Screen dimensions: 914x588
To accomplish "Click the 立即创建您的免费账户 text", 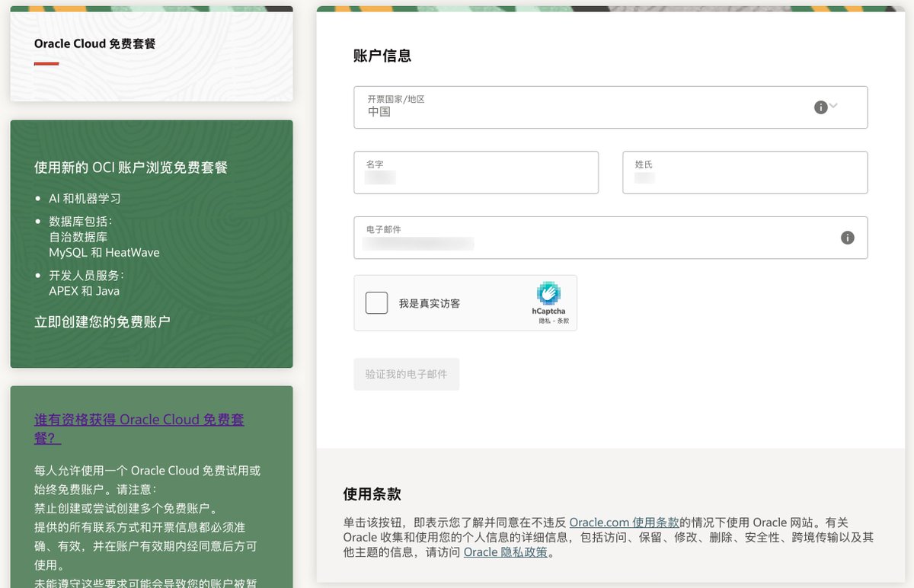I will pos(102,321).
